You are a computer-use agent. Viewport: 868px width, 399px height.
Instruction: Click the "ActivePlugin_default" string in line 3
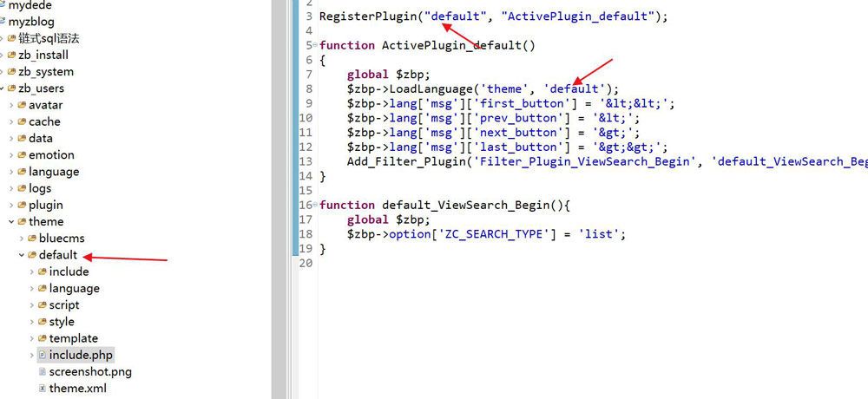tap(578, 16)
